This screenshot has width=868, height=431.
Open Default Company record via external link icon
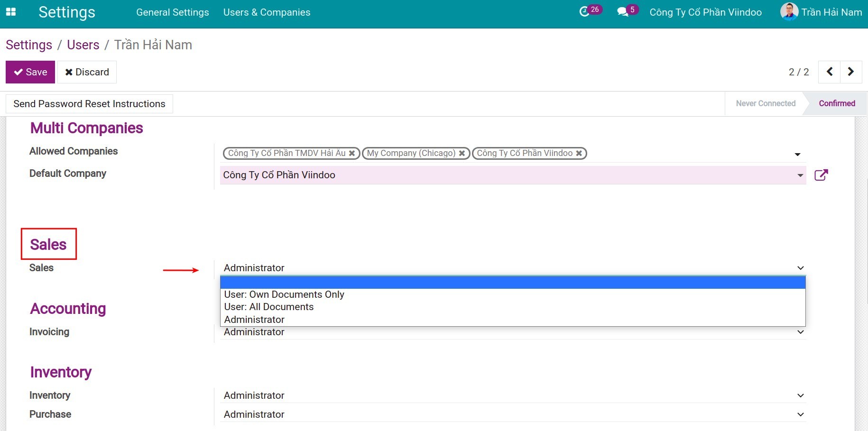tap(822, 174)
